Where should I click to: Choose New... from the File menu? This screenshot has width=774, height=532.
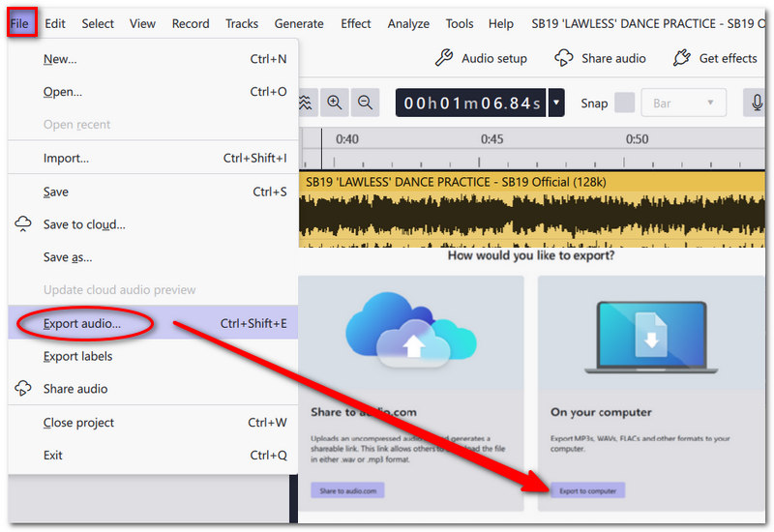point(153,59)
